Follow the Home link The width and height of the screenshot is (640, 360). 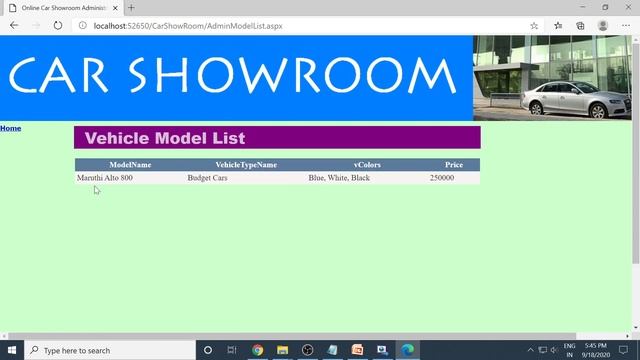11,128
